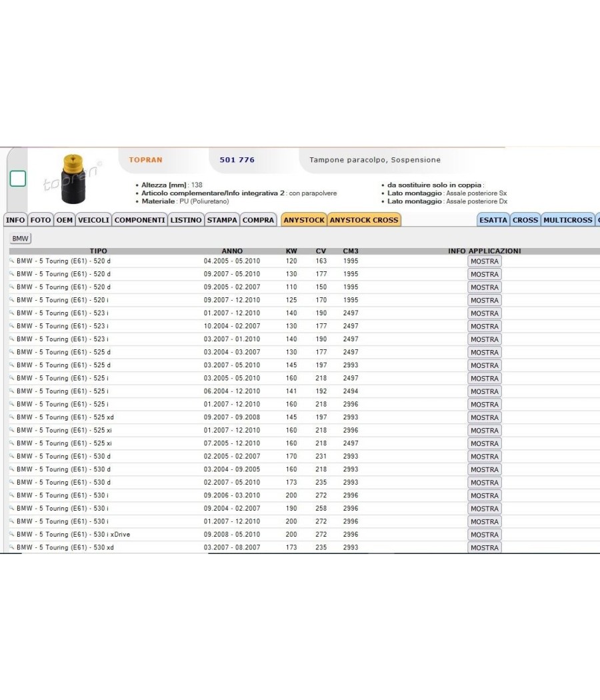Click magnifier icon for 525 d 145 kW row
600x700 pixels.
click(x=11, y=364)
